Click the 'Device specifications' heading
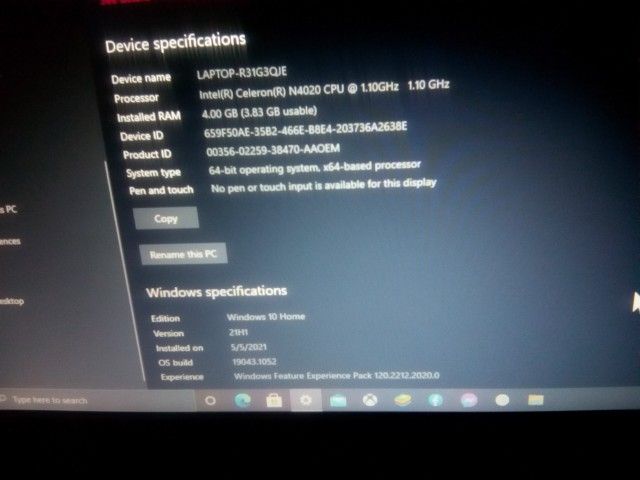 pyautogui.click(x=176, y=42)
